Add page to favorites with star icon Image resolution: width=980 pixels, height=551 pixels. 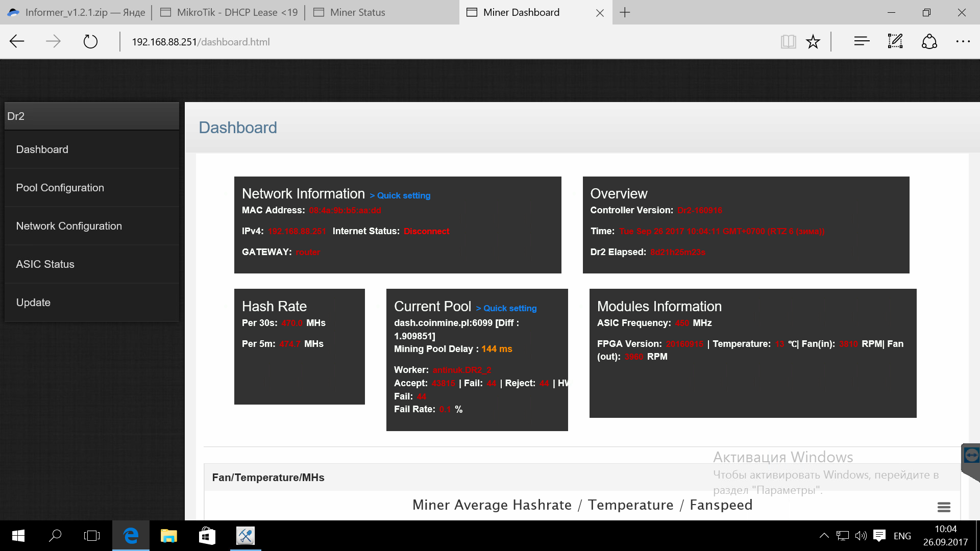[x=813, y=42]
